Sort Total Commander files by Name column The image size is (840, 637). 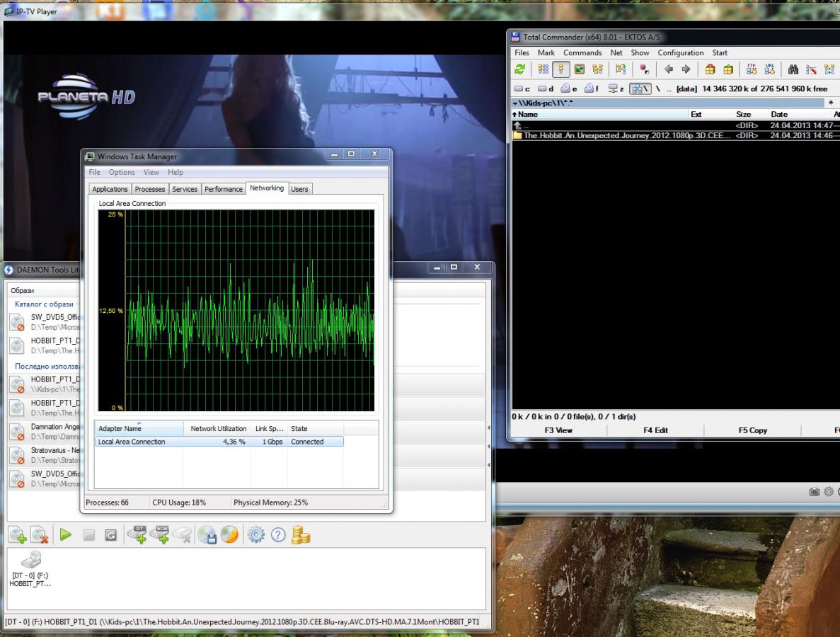click(600, 114)
